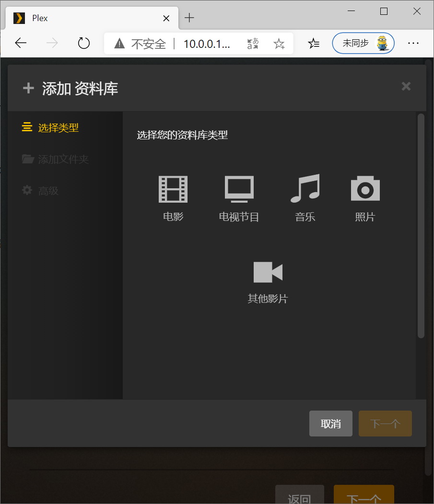Choose the 其他影片 video camera icon
The image size is (434, 504).
click(268, 272)
